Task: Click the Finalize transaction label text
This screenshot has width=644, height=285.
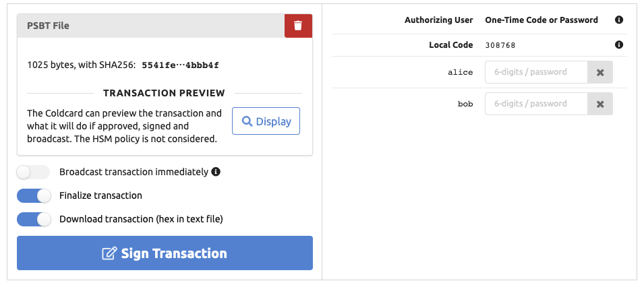Action: tap(100, 195)
